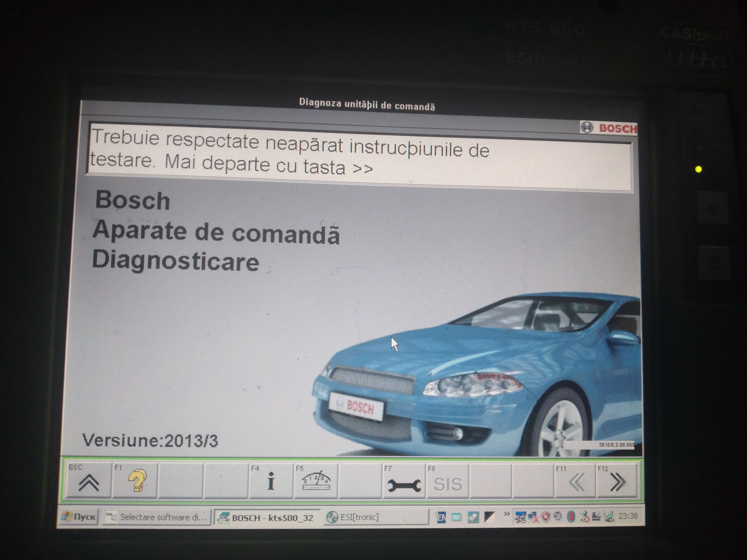Open measured values via the gauge icon (F5)

point(315,480)
